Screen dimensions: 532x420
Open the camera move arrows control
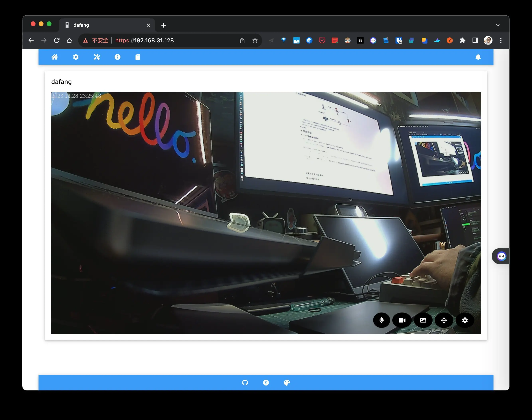coord(444,320)
